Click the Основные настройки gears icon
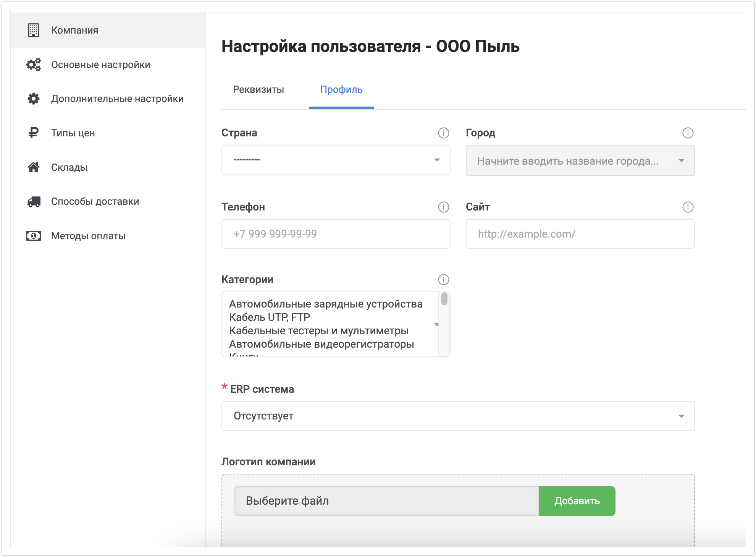Viewport: 756px width, 557px height. click(x=34, y=65)
